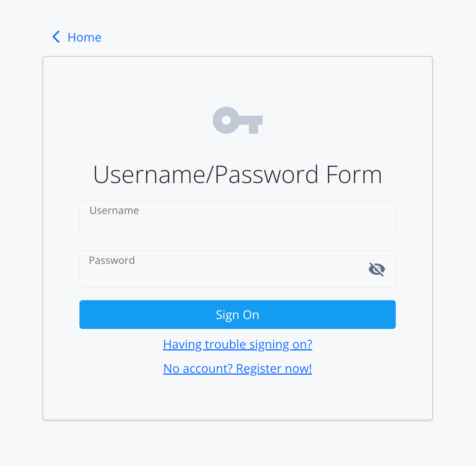Viewport: 476px width, 465px height.
Task: Click the gray key icon
Action: [238, 120]
